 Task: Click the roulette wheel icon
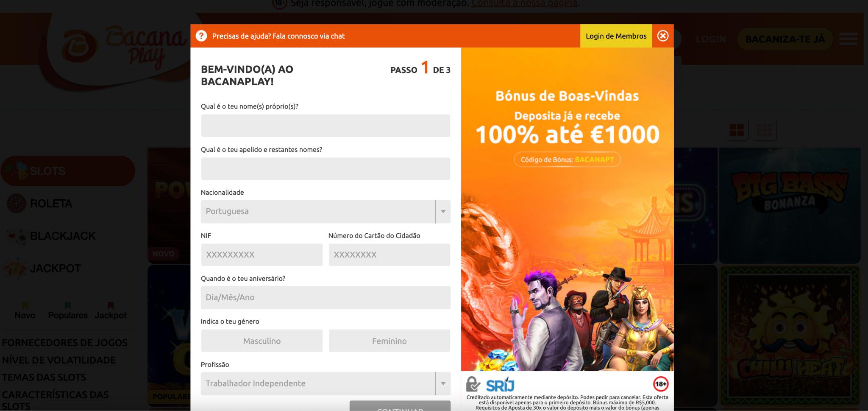[x=17, y=204]
